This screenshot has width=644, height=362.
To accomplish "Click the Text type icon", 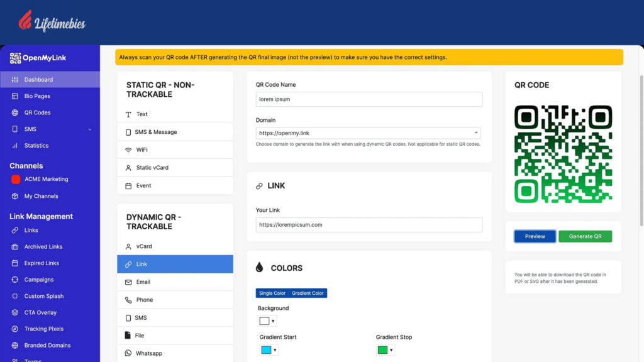I will [128, 114].
